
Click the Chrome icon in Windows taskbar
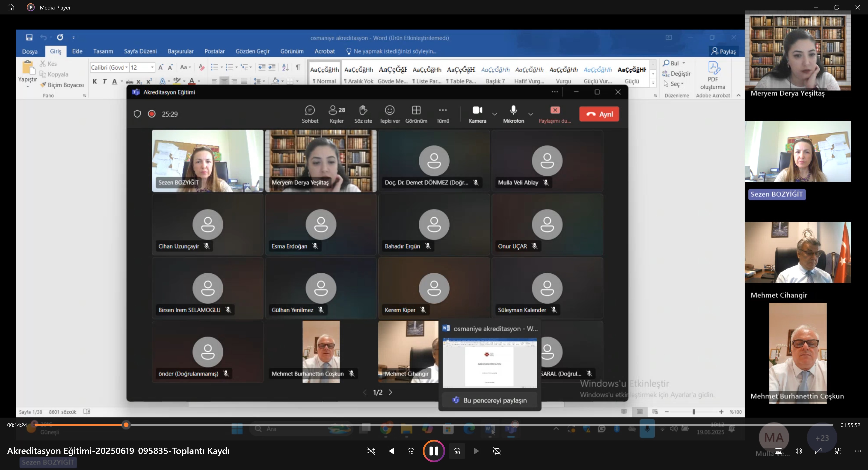(386, 429)
